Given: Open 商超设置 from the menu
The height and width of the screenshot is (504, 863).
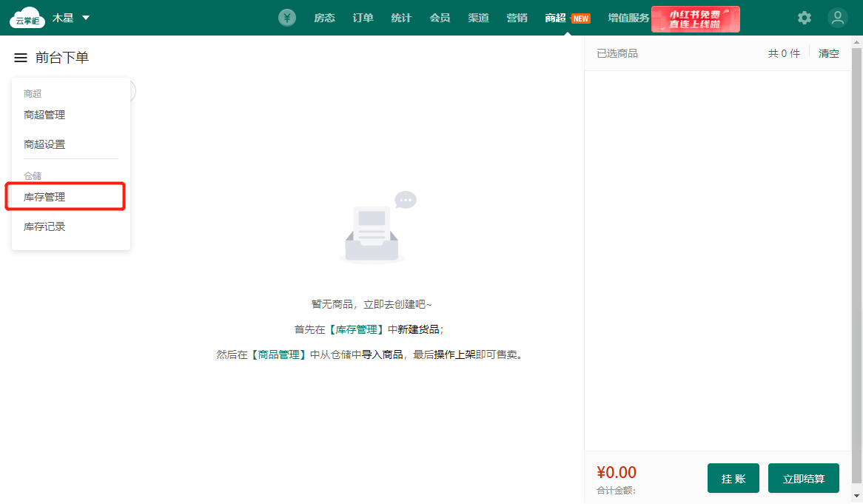Looking at the screenshot, I should (x=44, y=144).
